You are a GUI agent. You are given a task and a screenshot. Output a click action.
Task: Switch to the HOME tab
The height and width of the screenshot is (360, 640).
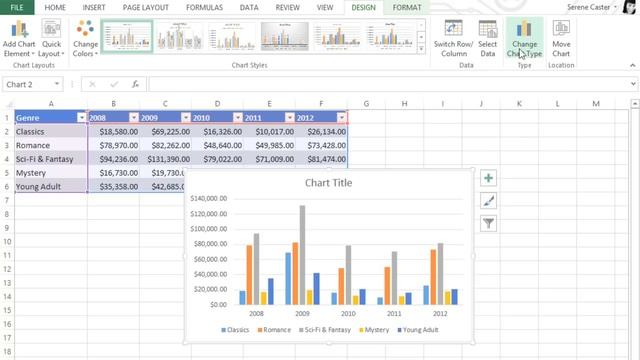[x=55, y=7]
